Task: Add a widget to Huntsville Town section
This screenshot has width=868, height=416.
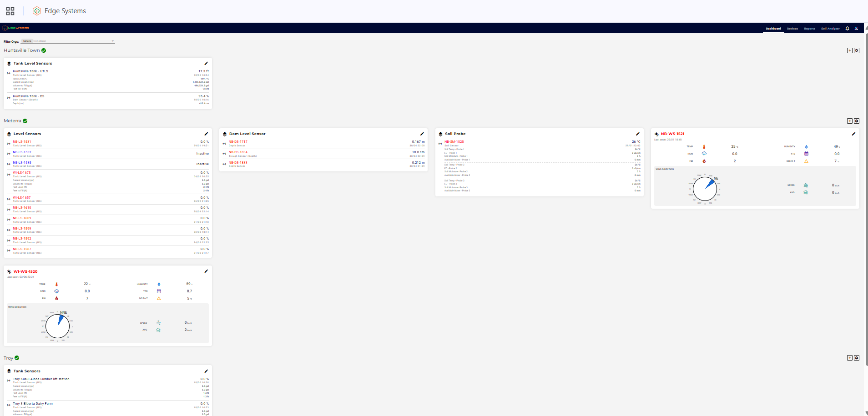Action: (x=849, y=50)
